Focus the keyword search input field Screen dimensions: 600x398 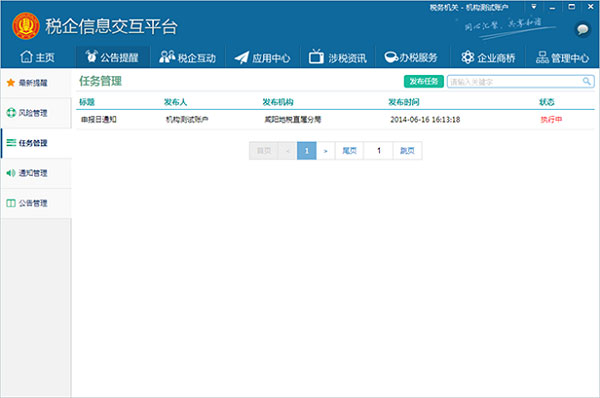(515, 82)
